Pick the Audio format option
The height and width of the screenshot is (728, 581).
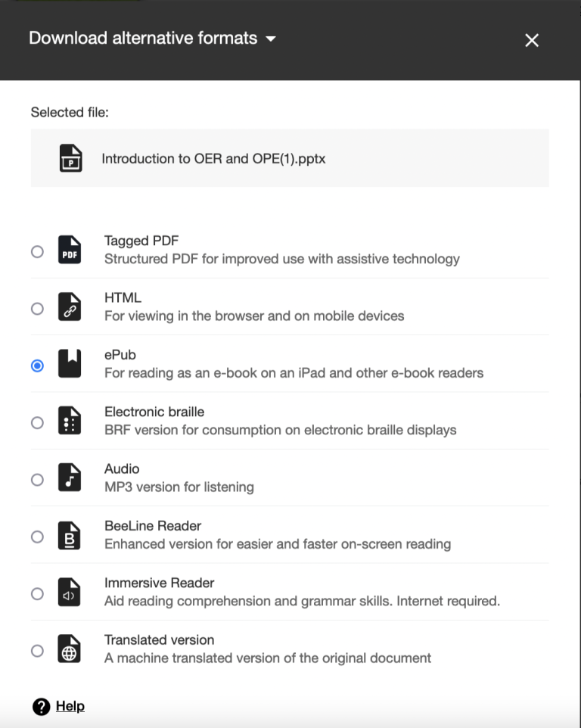[x=37, y=480]
